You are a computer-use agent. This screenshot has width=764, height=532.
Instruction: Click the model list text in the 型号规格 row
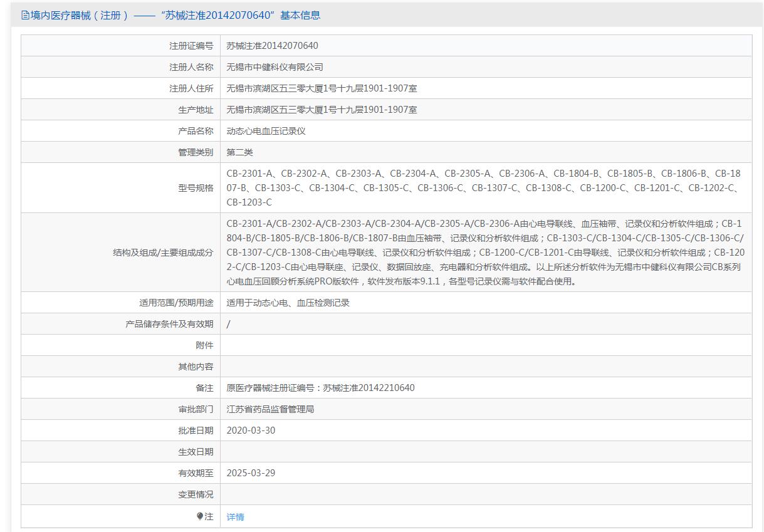(483, 187)
